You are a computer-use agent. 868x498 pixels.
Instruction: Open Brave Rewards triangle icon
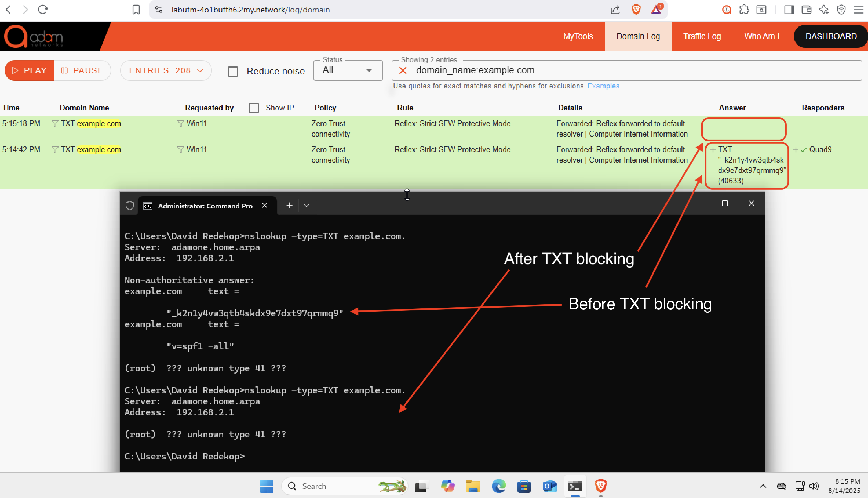pyautogui.click(x=657, y=9)
